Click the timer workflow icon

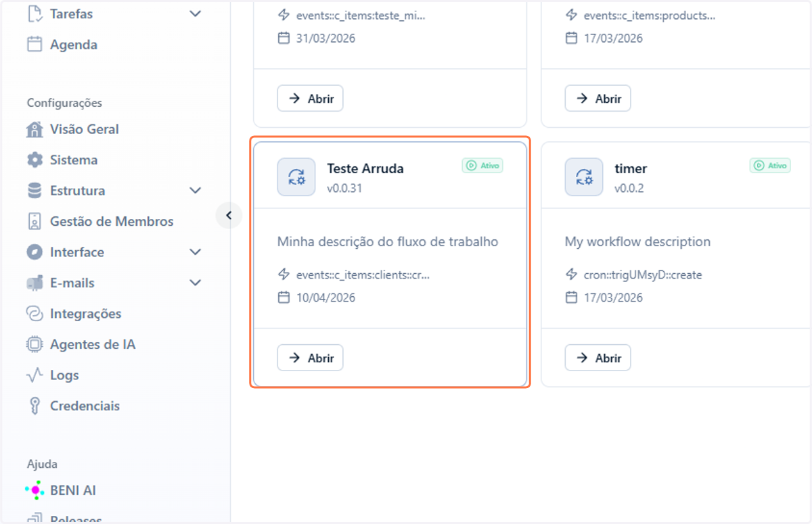pos(584,177)
